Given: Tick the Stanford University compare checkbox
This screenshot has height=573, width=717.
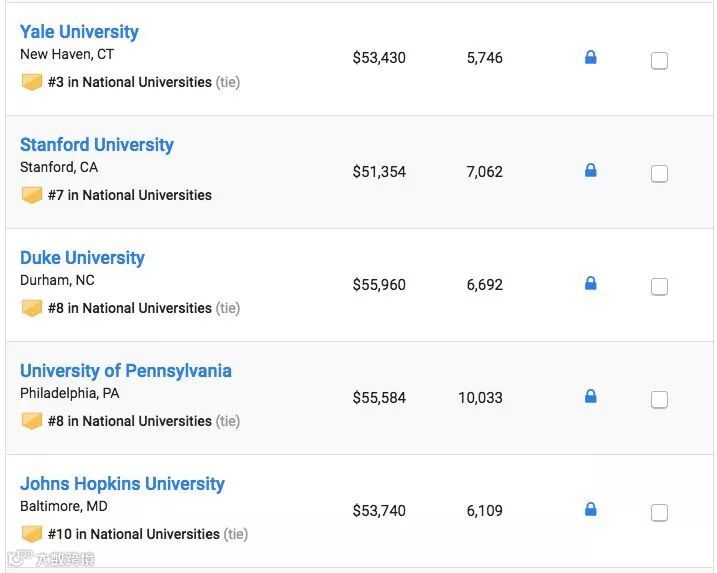Looking at the screenshot, I should pos(659,174).
